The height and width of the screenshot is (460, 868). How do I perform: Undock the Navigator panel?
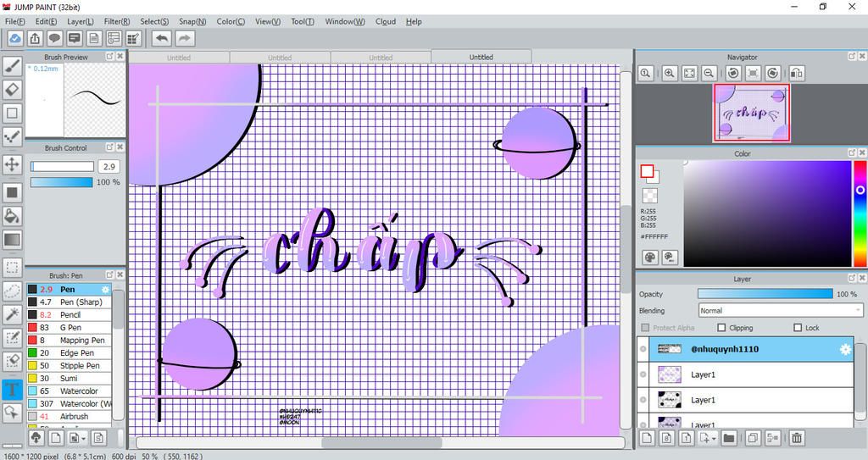coord(851,57)
